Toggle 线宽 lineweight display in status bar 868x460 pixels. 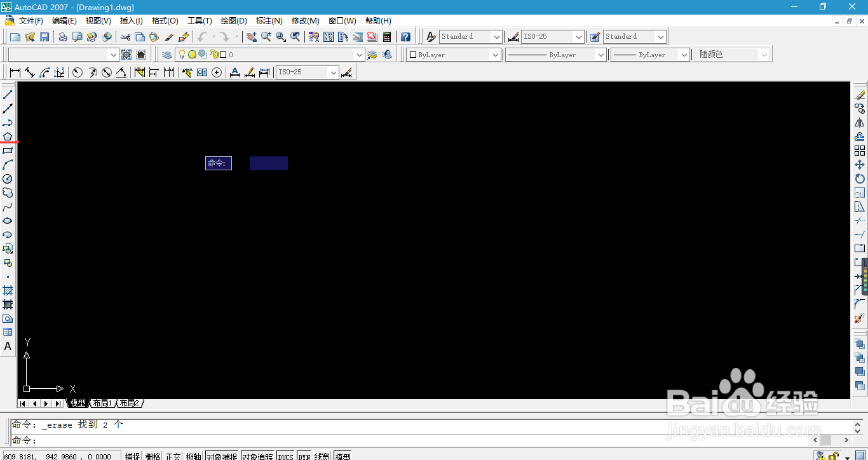coord(322,456)
